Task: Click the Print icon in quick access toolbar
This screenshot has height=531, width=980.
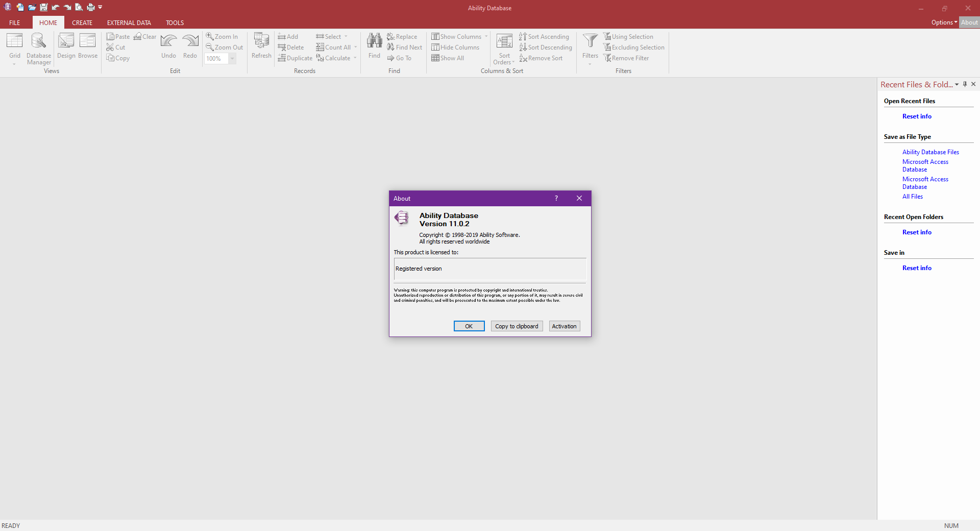Action: 91,7
